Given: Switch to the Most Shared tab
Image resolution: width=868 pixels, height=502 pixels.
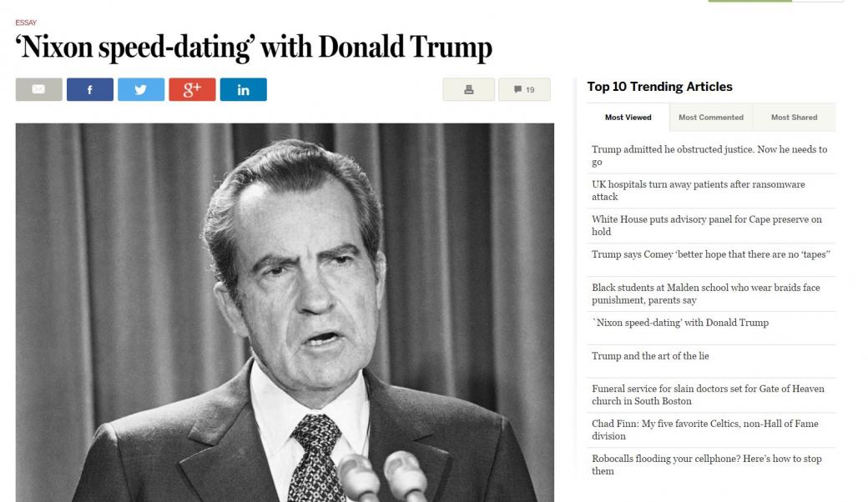Looking at the screenshot, I should [x=794, y=117].
